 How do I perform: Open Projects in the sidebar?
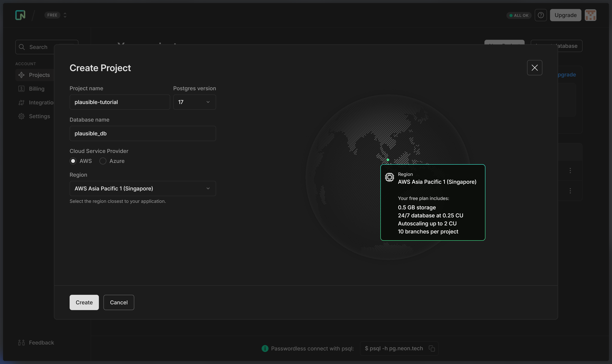pyautogui.click(x=35, y=75)
